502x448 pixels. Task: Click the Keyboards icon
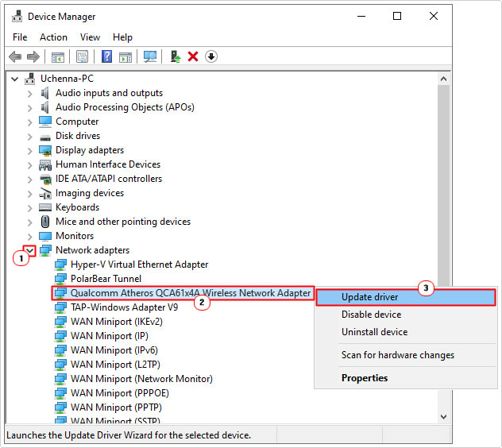pos(45,207)
